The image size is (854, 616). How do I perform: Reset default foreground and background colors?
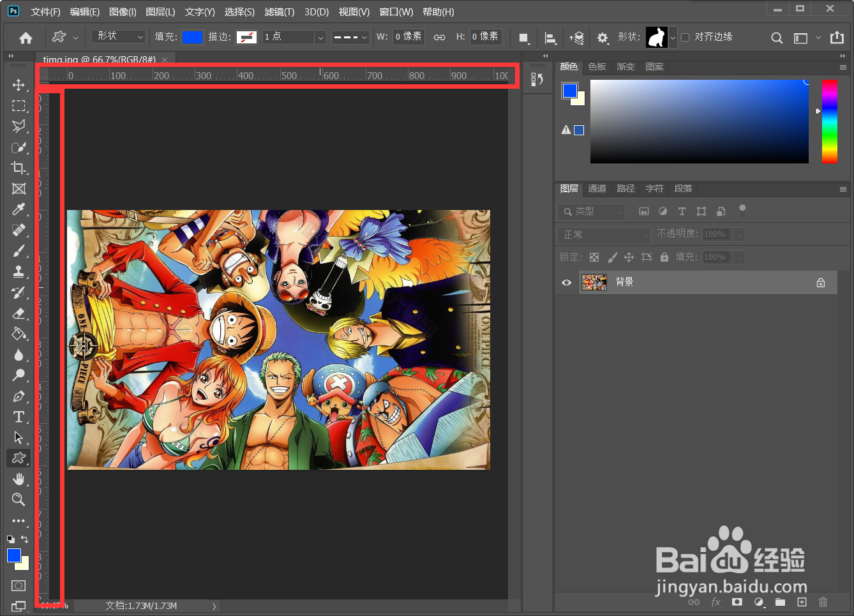coord(10,539)
